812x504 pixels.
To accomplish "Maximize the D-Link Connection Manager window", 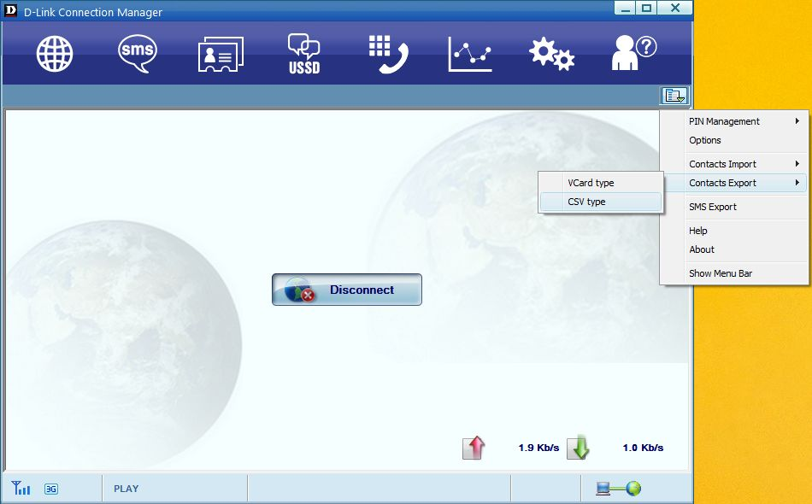I will [x=647, y=8].
